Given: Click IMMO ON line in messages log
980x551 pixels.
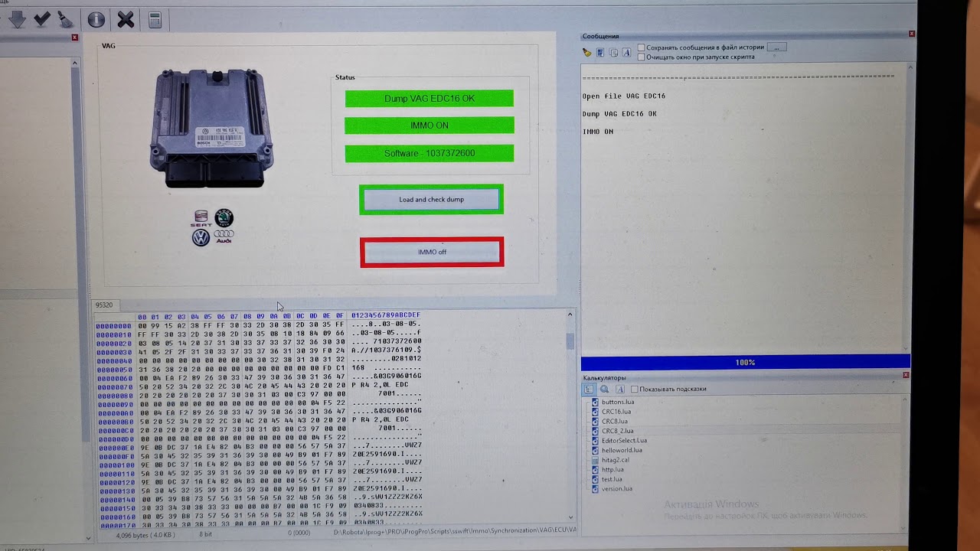Looking at the screenshot, I should (x=598, y=132).
